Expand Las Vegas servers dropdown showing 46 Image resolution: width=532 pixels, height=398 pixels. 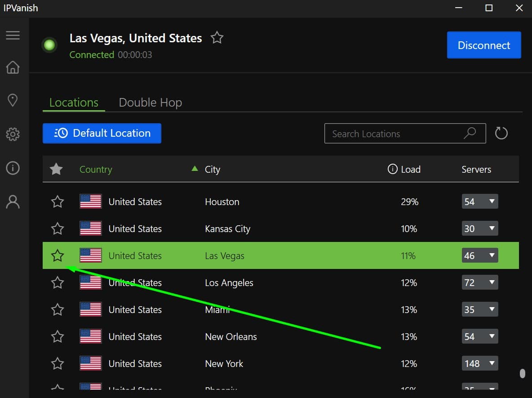tap(480, 255)
